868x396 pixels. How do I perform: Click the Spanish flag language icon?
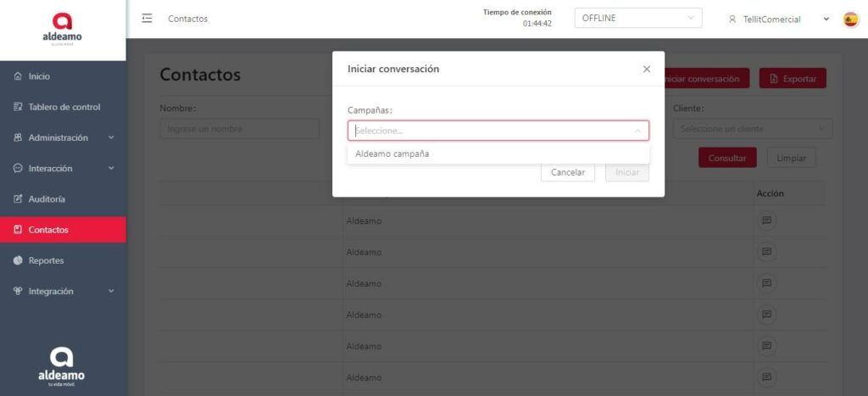tap(850, 20)
